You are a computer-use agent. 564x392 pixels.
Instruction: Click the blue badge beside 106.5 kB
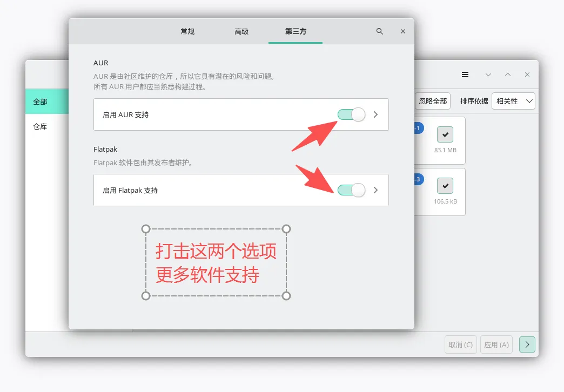[419, 179]
